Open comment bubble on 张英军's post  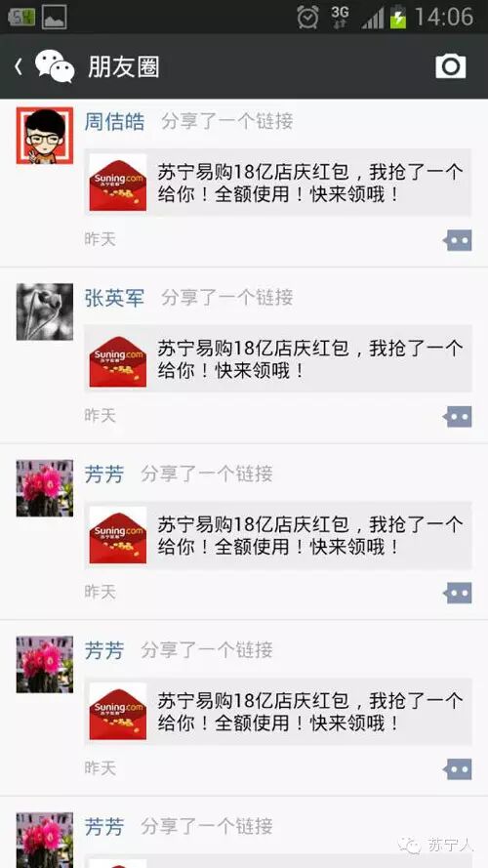458,417
